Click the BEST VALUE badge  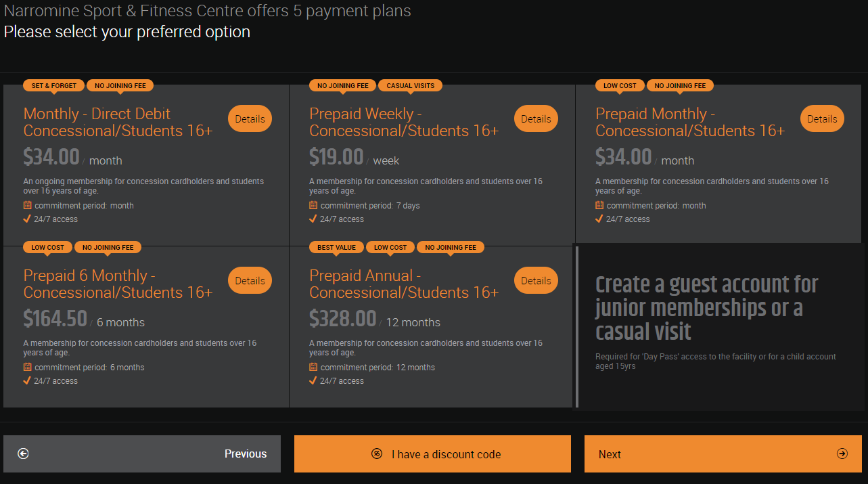pos(337,247)
